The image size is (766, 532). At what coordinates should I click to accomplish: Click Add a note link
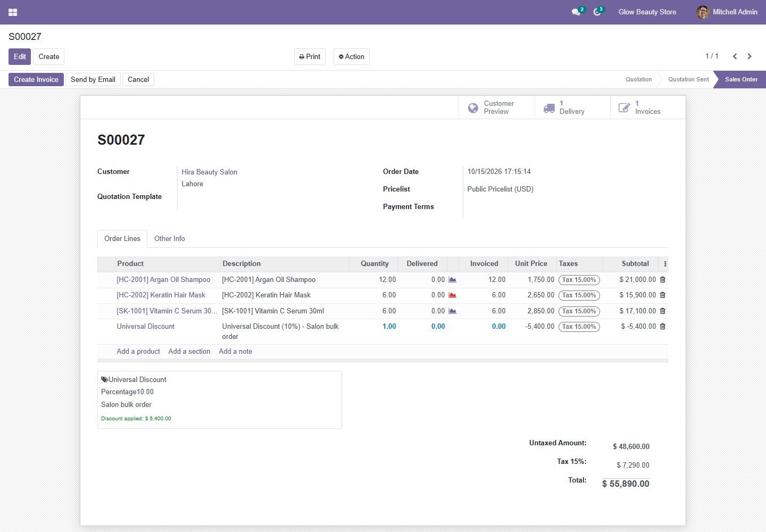click(x=236, y=351)
